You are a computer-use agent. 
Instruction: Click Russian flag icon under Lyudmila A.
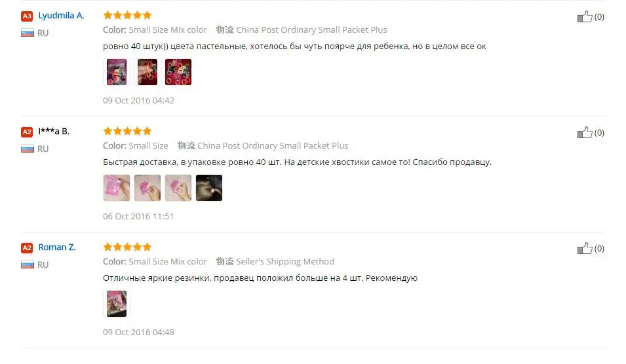[x=28, y=33]
